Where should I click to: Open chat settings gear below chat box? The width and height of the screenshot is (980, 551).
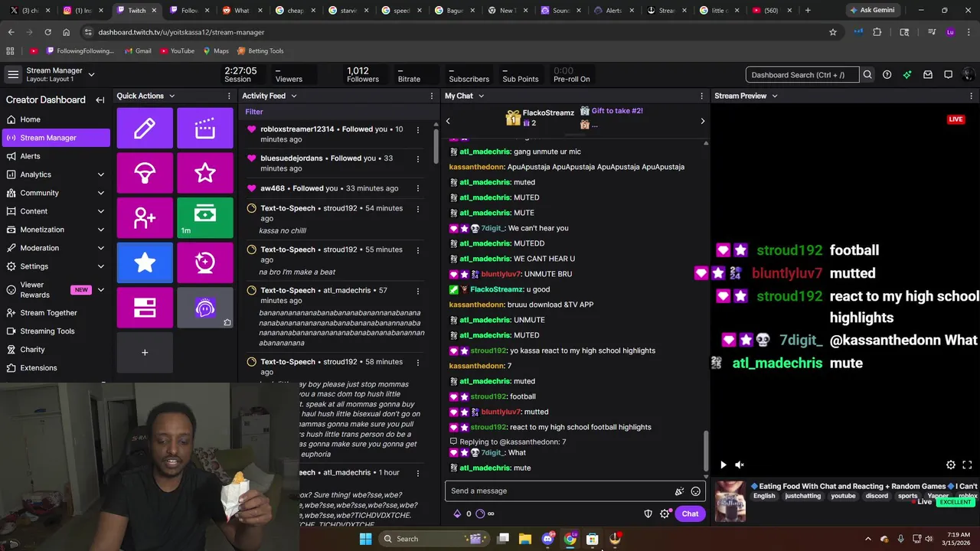pyautogui.click(x=665, y=514)
